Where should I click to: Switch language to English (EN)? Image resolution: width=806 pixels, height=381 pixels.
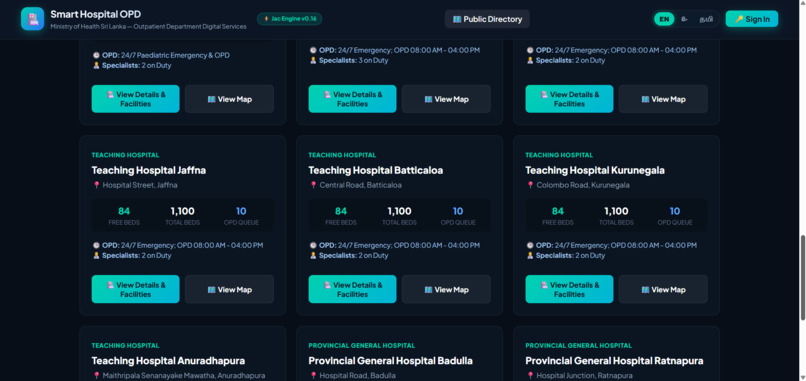click(x=664, y=20)
